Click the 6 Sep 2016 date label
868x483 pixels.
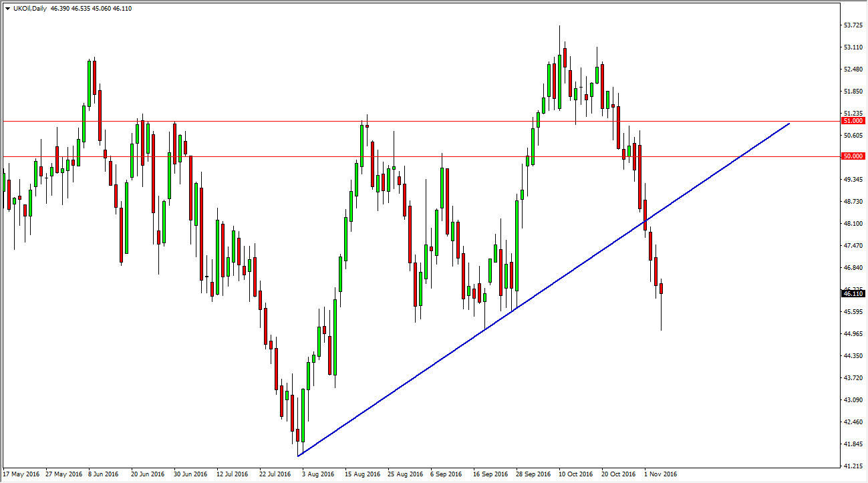[x=446, y=474]
